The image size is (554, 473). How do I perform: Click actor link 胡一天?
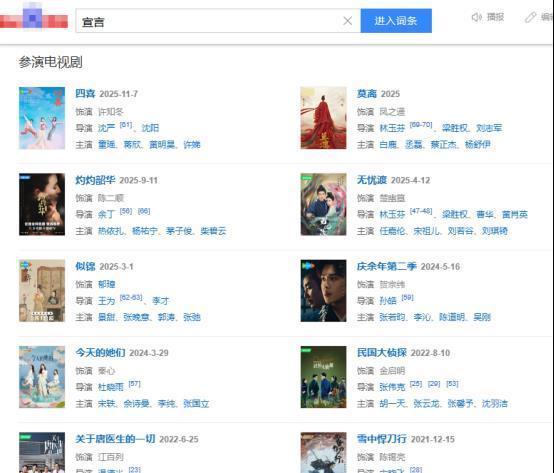[392, 403]
